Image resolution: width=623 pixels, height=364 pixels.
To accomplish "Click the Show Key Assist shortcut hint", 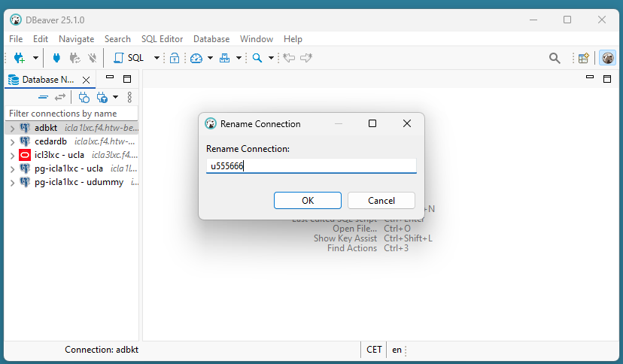I will (372, 238).
